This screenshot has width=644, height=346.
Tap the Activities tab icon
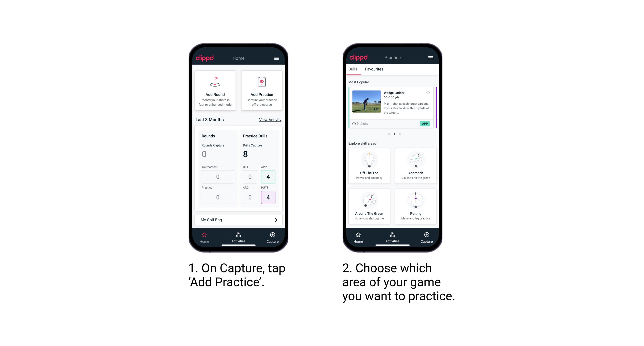point(239,235)
